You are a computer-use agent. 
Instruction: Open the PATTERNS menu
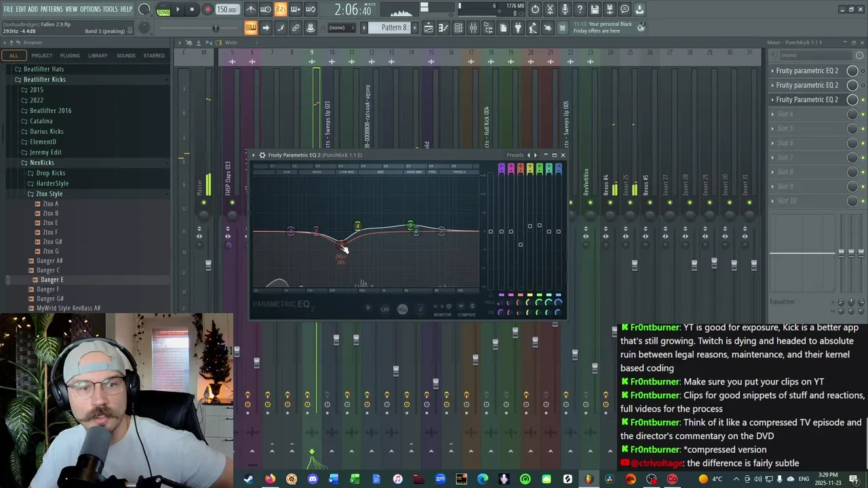[52, 9]
